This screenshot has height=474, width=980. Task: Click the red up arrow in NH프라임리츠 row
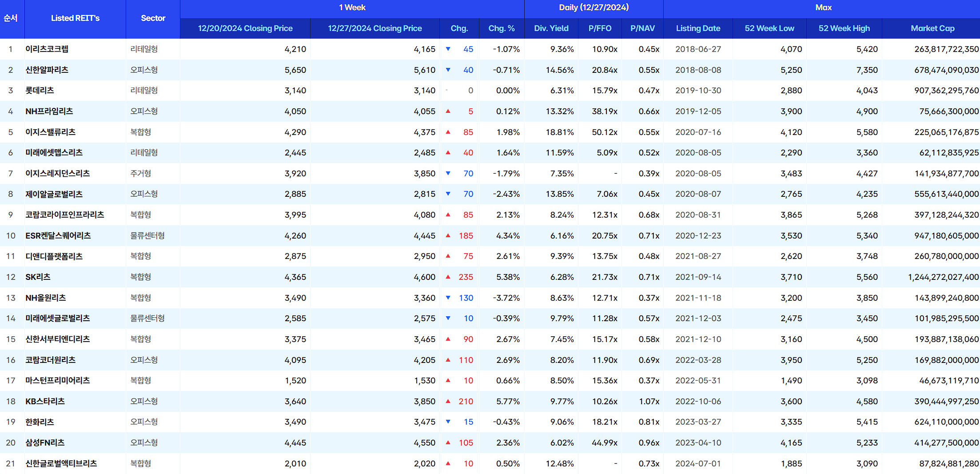pos(448,111)
